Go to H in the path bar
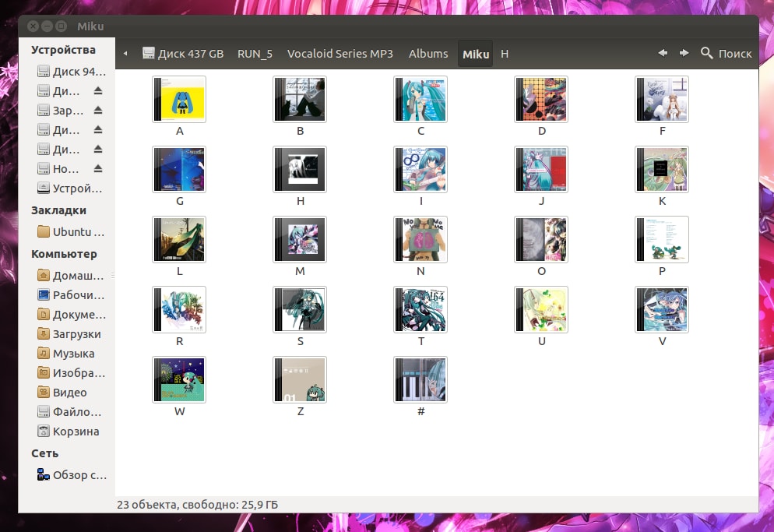The width and height of the screenshot is (774, 532). pyautogui.click(x=505, y=53)
